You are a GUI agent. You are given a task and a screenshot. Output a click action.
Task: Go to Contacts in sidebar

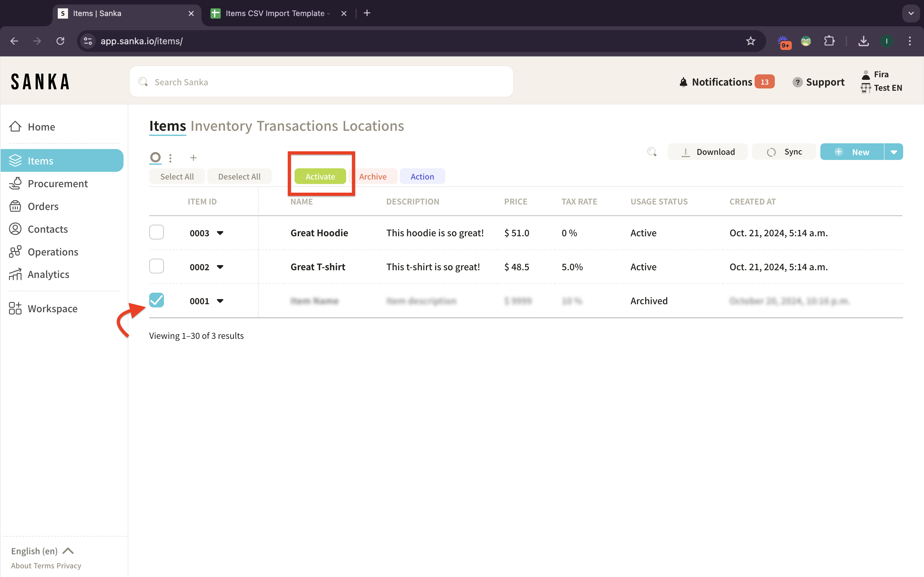[x=48, y=229]
